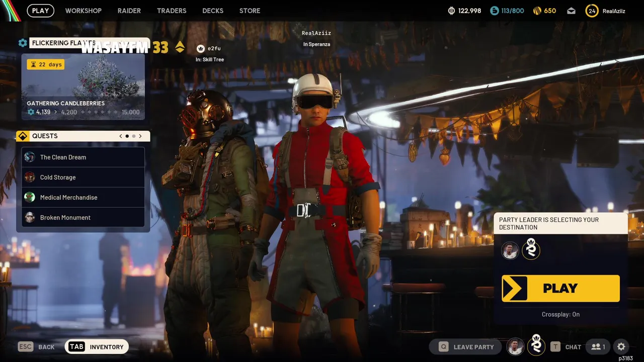The image size is (644, 362).
Task: Select the 'In Speranza' status text
Action: click(316, 44)
